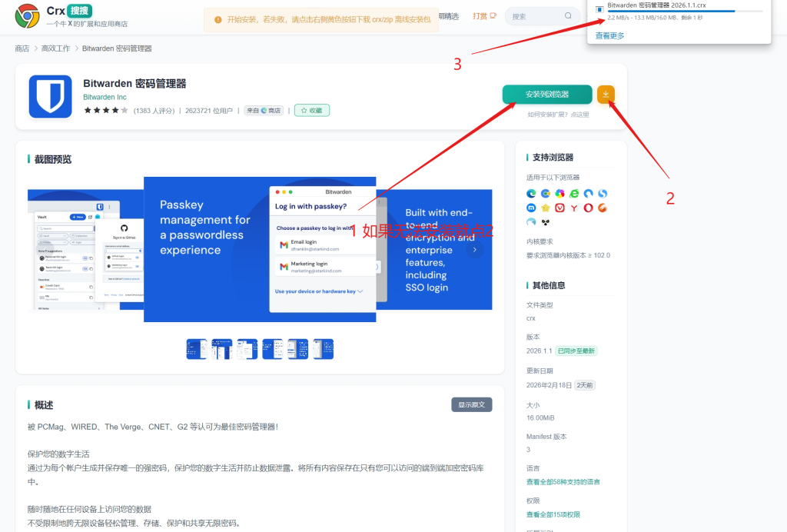Click the Opera browser icon
Viewport: 787px width, 532px height.
pos(588,208)
